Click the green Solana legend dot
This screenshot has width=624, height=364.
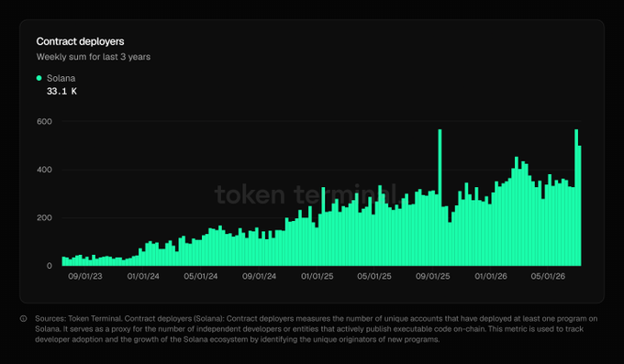tap(39, 78)
